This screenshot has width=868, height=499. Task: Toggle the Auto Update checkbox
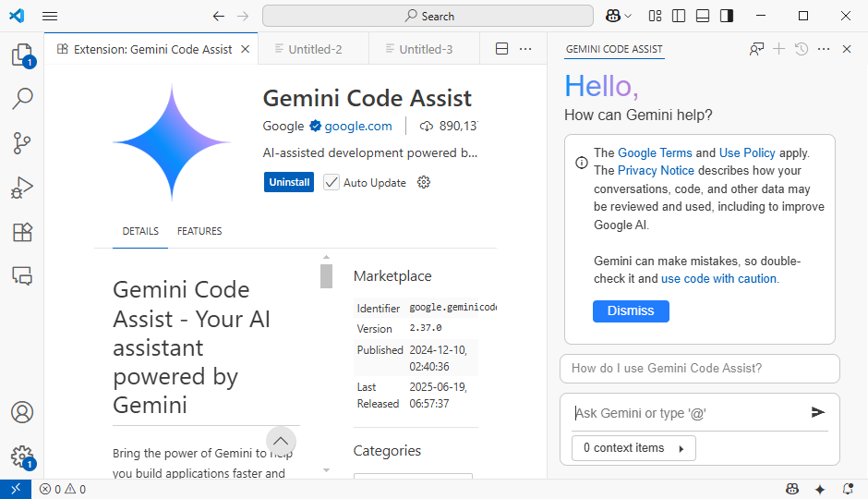click(x=331, y=182)
